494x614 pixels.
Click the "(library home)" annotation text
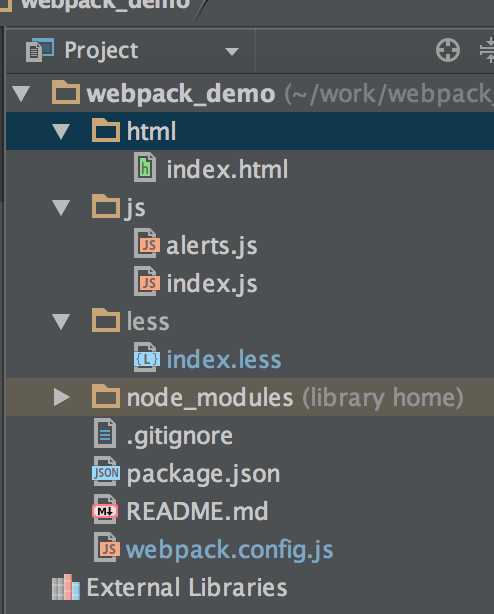click(x=383, y=398)
